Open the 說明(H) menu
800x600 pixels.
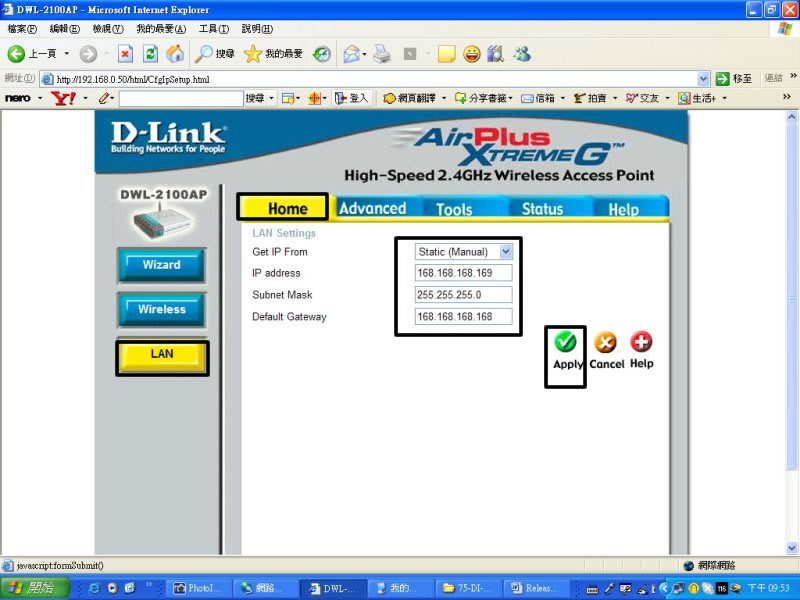point(257,29)
